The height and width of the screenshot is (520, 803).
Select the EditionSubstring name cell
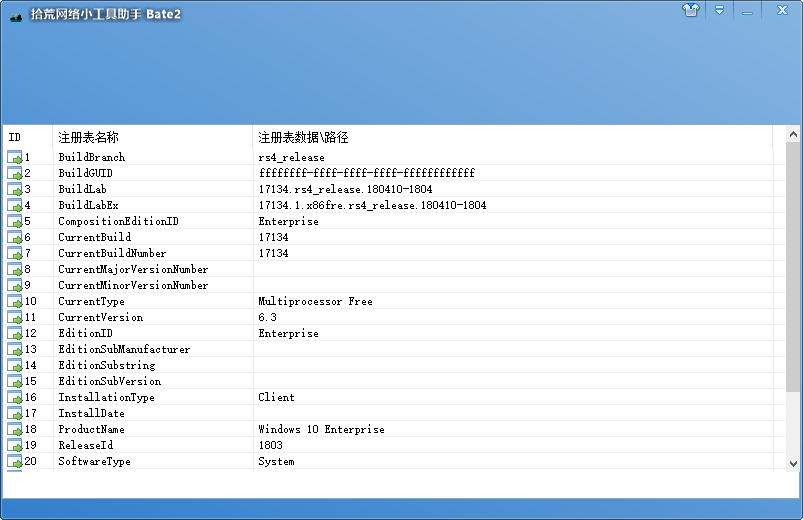107,365
